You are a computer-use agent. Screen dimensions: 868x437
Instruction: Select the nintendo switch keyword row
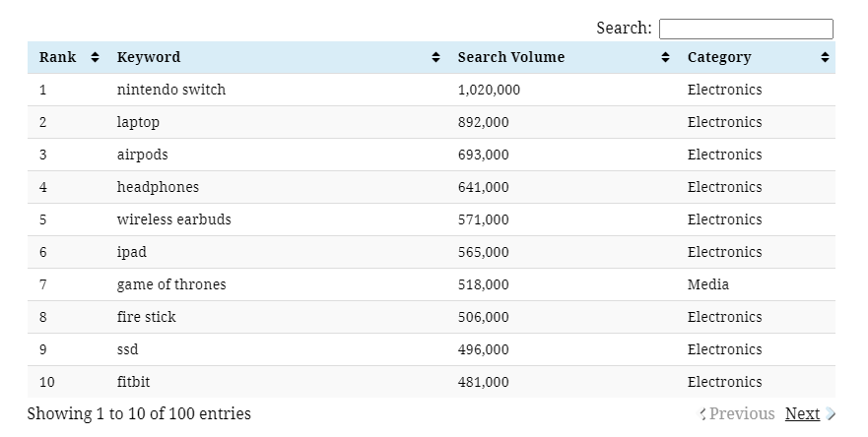tap(170, 90)
